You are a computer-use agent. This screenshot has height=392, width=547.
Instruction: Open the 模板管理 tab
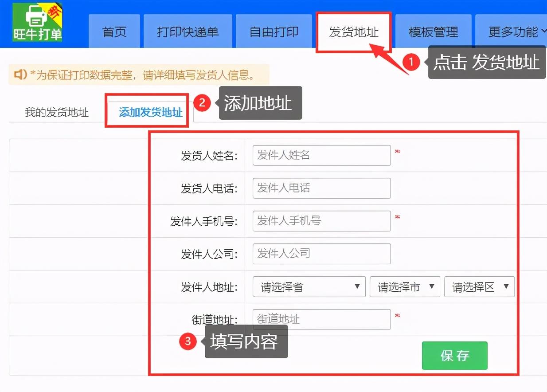433,31
